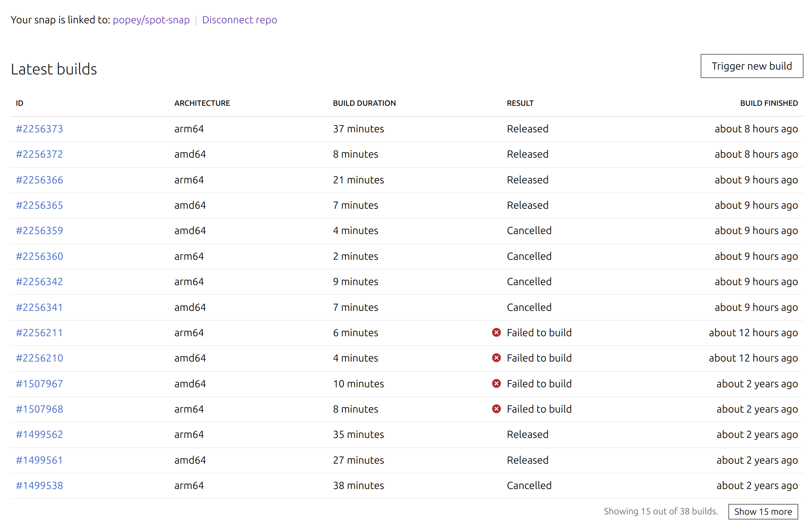This screenshot has width=812, height=528.
Task: View build #2256360
Action: click(39, 256)
